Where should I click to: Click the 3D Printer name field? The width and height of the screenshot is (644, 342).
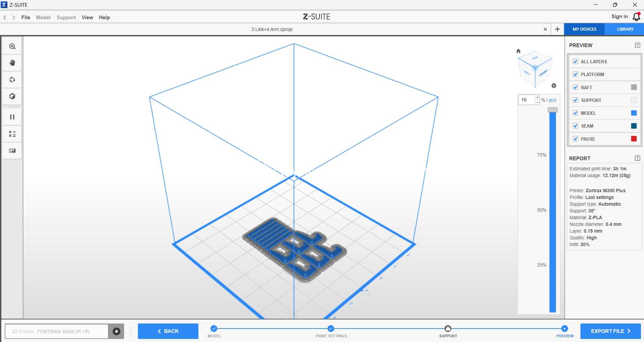[56, 331]
